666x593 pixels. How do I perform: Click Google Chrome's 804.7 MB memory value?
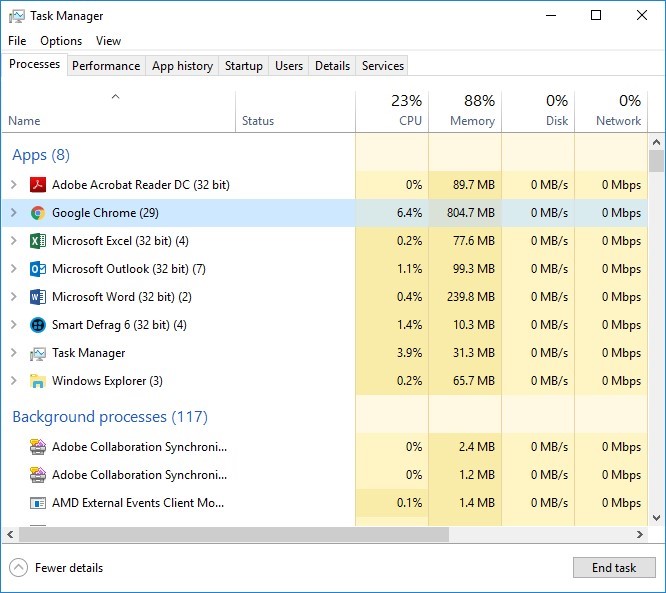(x=471, y=213)
